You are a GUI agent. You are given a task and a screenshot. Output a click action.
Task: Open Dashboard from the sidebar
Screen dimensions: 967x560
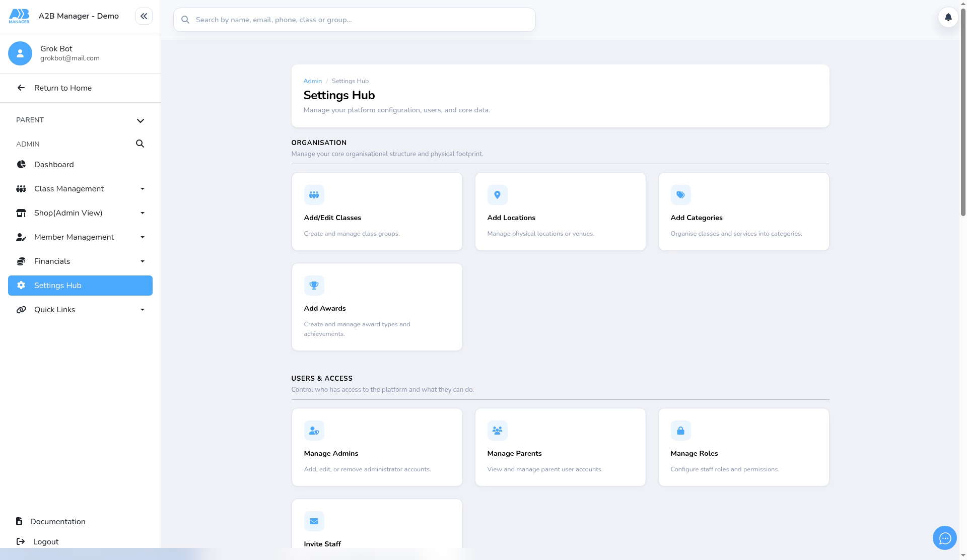(80, 165)
